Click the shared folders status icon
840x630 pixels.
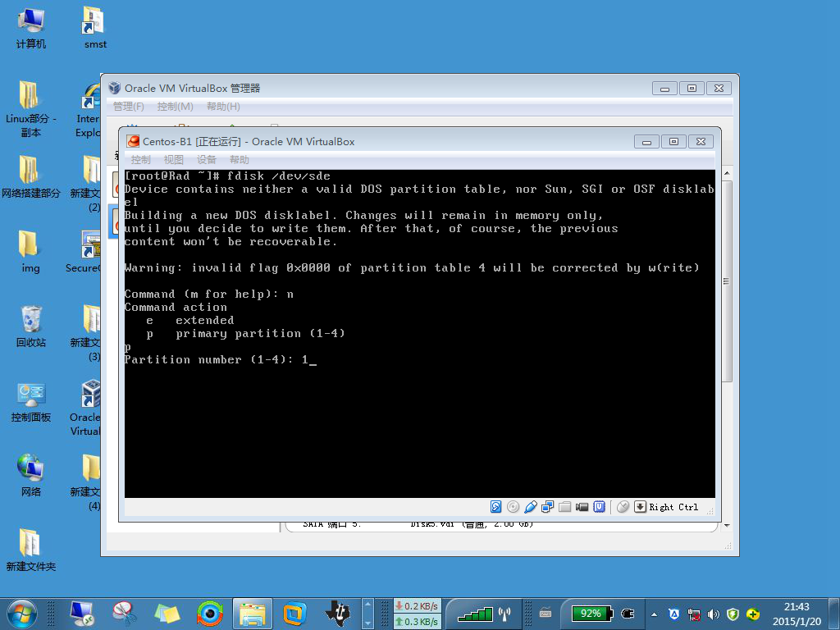564,507
